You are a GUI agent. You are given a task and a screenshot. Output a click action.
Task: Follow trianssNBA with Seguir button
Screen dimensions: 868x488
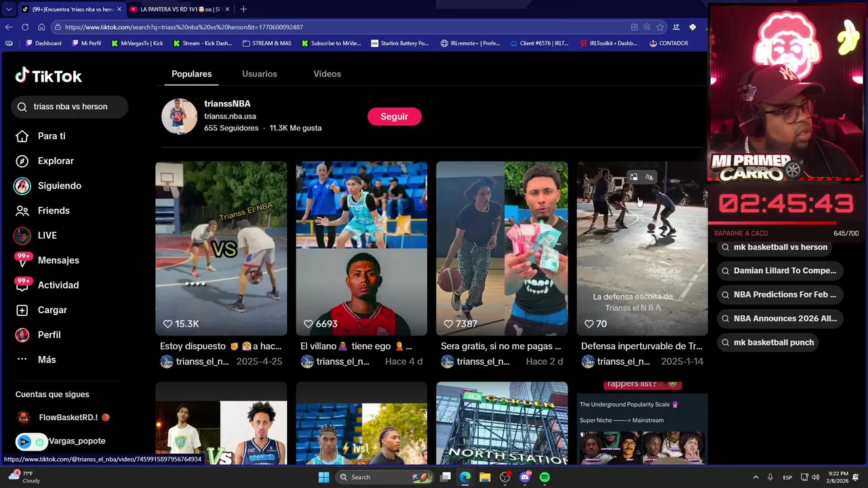coord(394,117)
